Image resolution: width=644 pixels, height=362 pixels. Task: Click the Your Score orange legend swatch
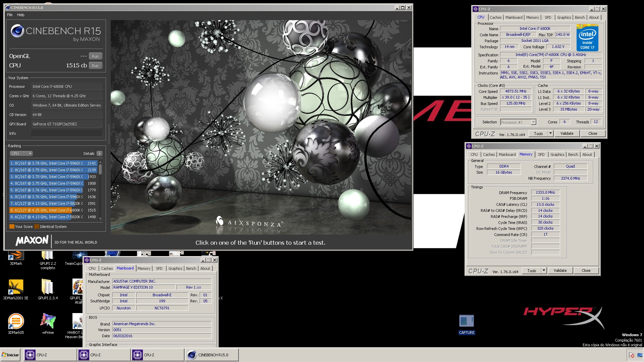pyautogui.click(x=12, y=227)
